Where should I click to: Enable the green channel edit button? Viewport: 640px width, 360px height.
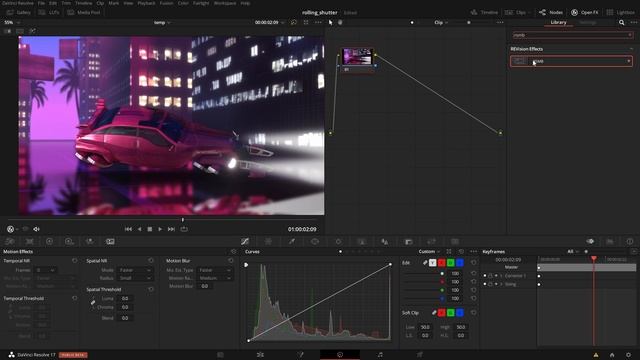pyautogui.click(x=451, y=263)
